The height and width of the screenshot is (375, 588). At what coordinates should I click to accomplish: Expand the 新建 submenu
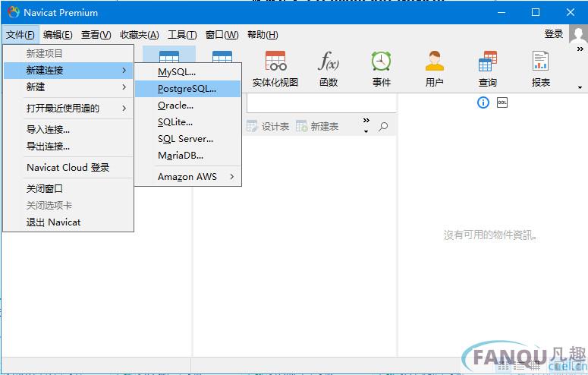68,87
